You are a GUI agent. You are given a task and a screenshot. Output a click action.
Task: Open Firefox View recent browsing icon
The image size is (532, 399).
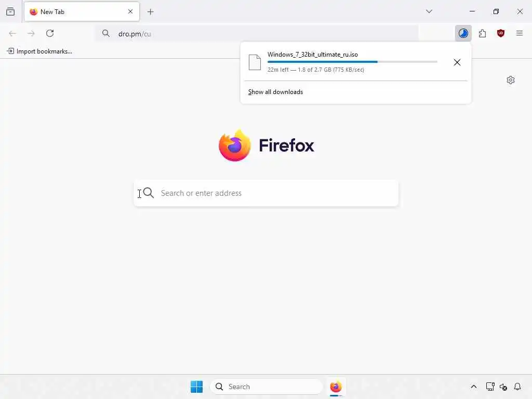10,11
